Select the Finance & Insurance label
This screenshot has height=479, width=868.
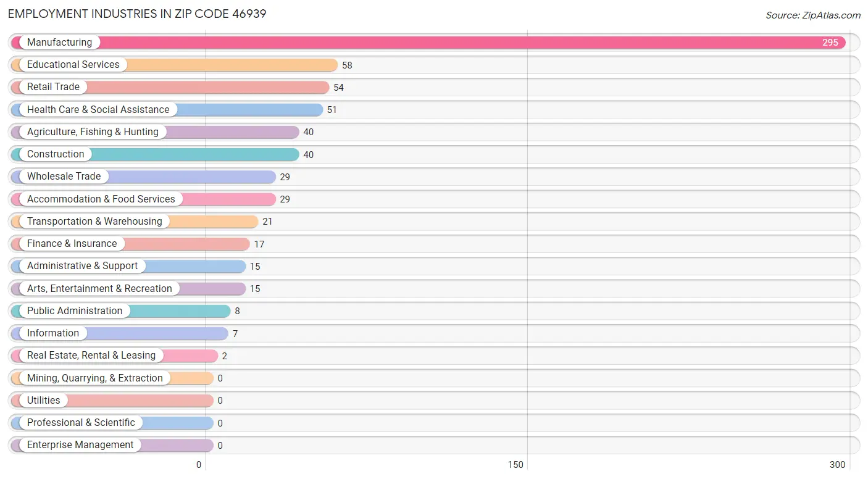coord(72,244)
